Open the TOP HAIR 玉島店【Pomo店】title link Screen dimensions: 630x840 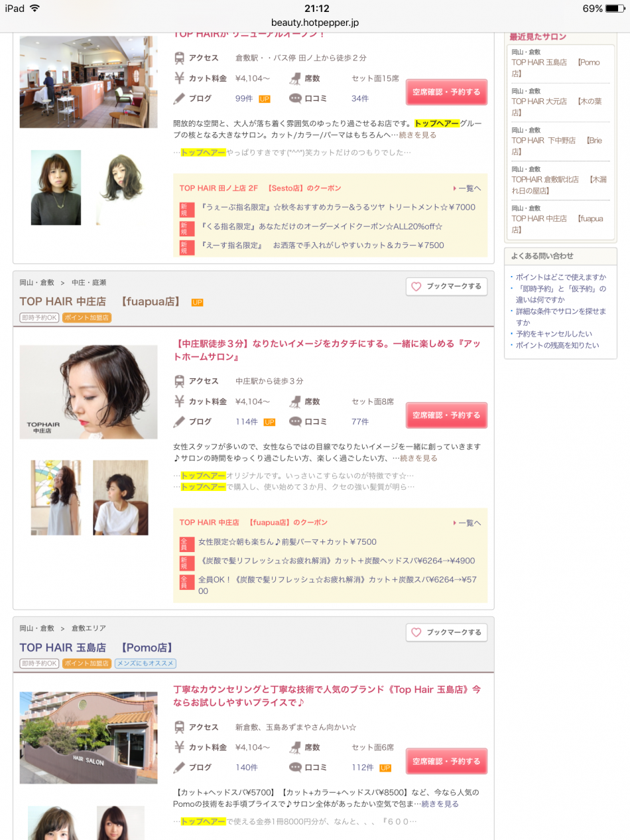97,648
